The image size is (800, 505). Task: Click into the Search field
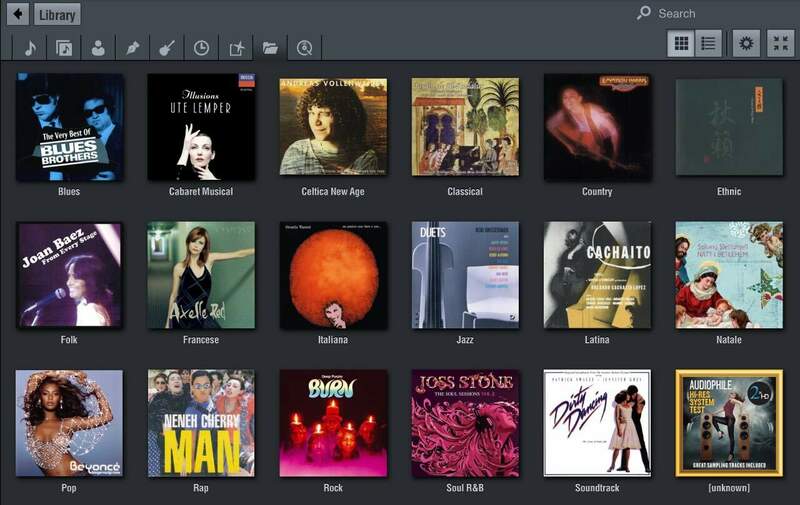pyautogui.click(x=710, y=13)
